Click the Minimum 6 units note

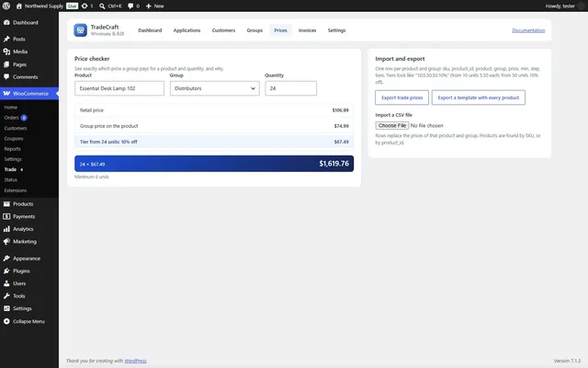[92, 177]
